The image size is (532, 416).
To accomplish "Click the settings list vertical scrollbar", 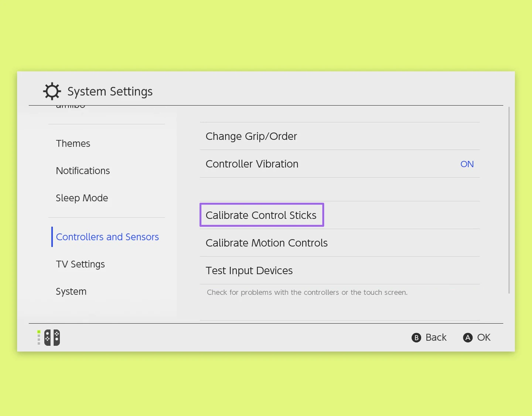I will (x=509, y=200).
